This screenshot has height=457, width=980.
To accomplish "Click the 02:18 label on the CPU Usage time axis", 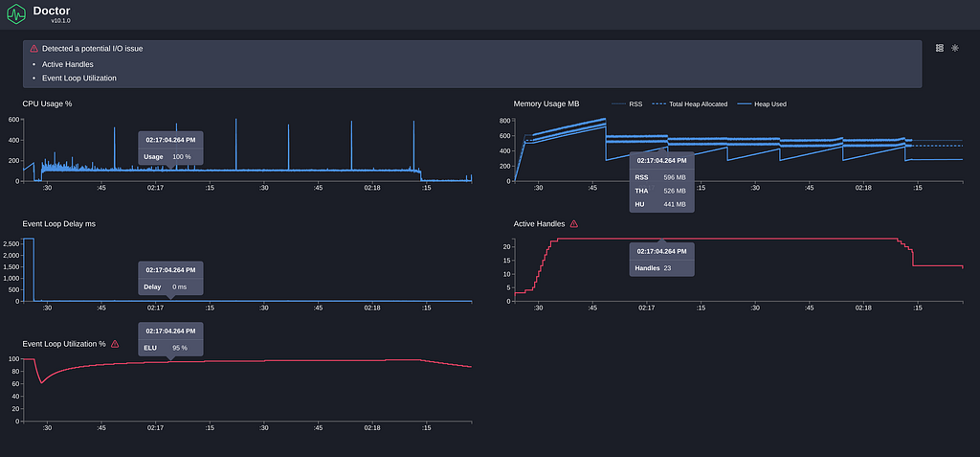I will tap(372, 187).
